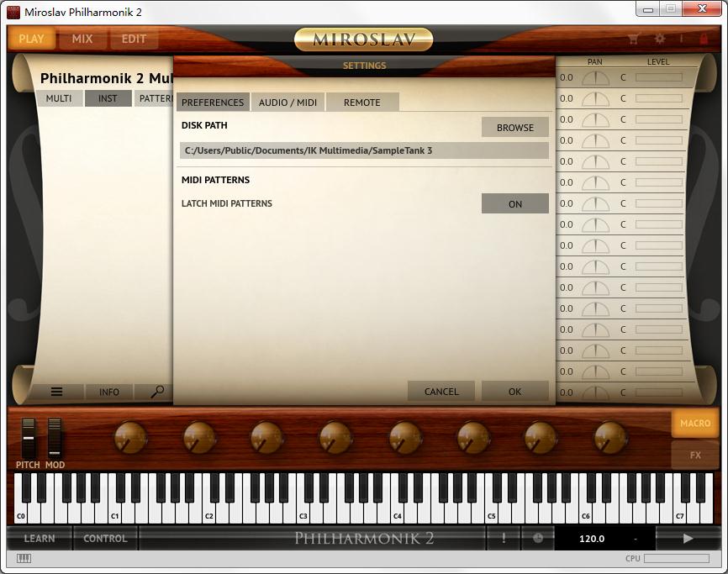Click the metronome clock icon
Screen dimensions: 728x574
[538, 538]
